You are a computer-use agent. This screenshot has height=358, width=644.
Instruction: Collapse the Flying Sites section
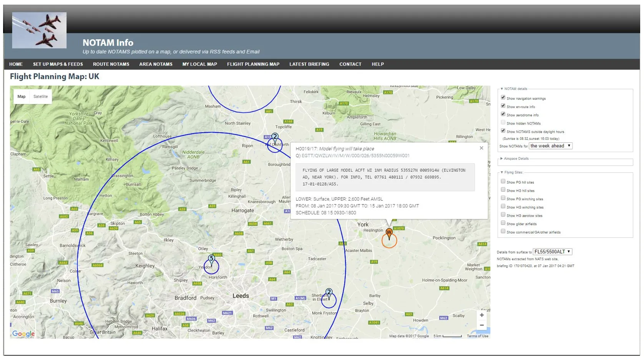[x=511, y=172]
